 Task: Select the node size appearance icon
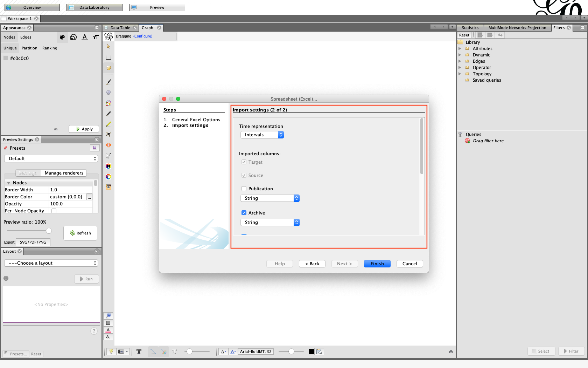[x=73, y=37]
